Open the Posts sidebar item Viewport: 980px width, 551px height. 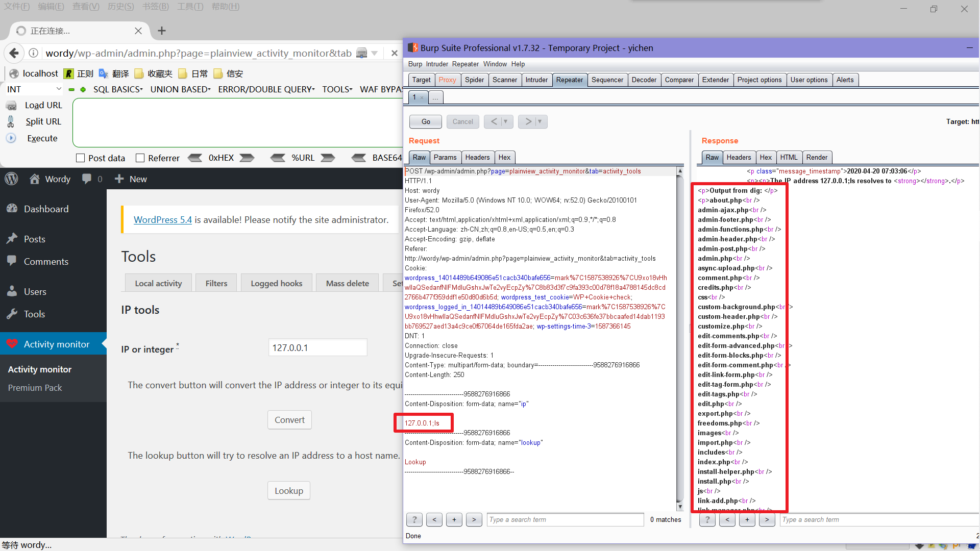(53, 239)
